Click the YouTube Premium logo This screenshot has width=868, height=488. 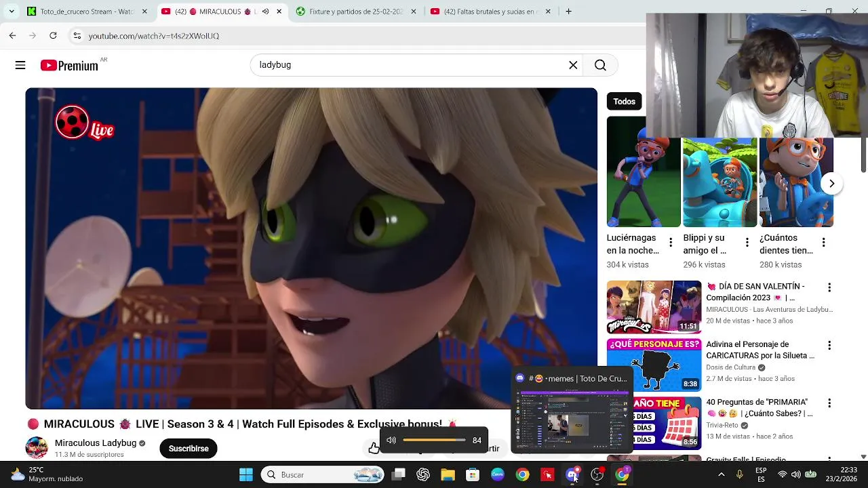coord(69,65)
